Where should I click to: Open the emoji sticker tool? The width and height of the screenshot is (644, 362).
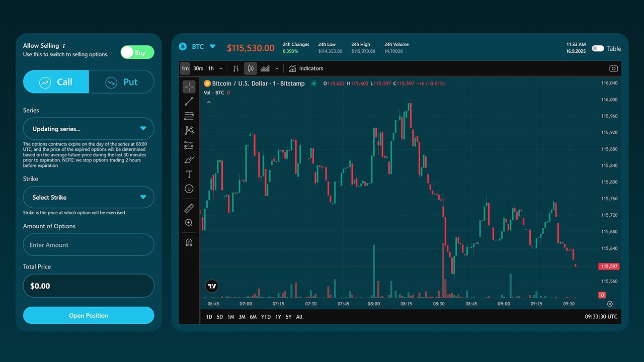point(189,189)
